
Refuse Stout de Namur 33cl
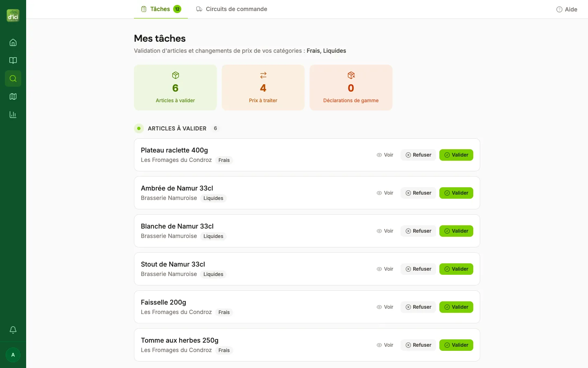[418, 269]
